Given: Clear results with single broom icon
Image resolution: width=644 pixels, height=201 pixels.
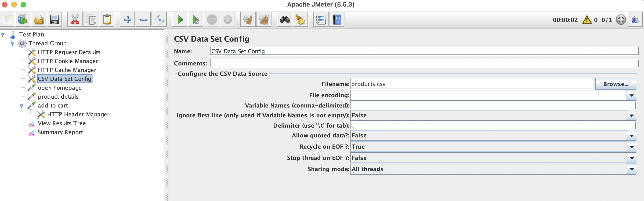Looking at the screenshot, I should click(x=248, y=19).
